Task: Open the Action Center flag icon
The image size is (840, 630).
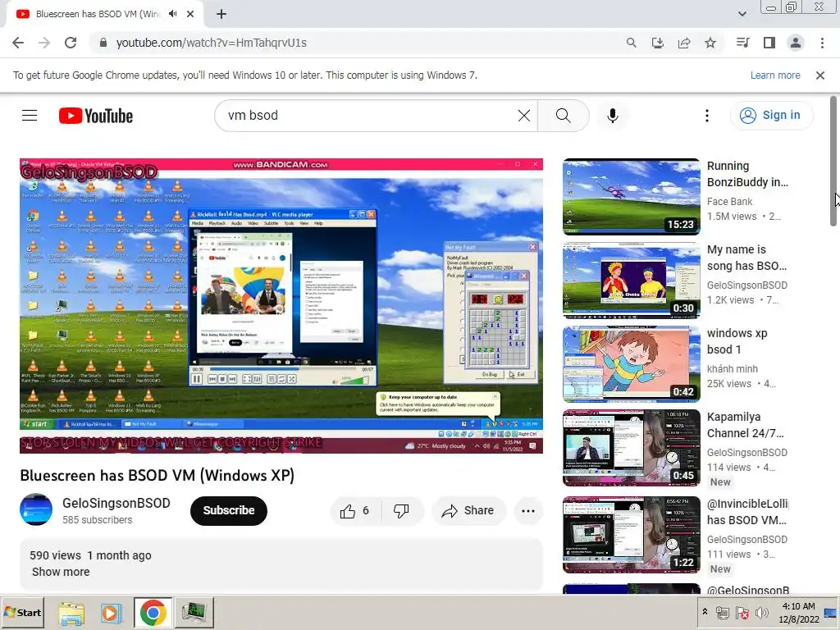Action: 742,612
